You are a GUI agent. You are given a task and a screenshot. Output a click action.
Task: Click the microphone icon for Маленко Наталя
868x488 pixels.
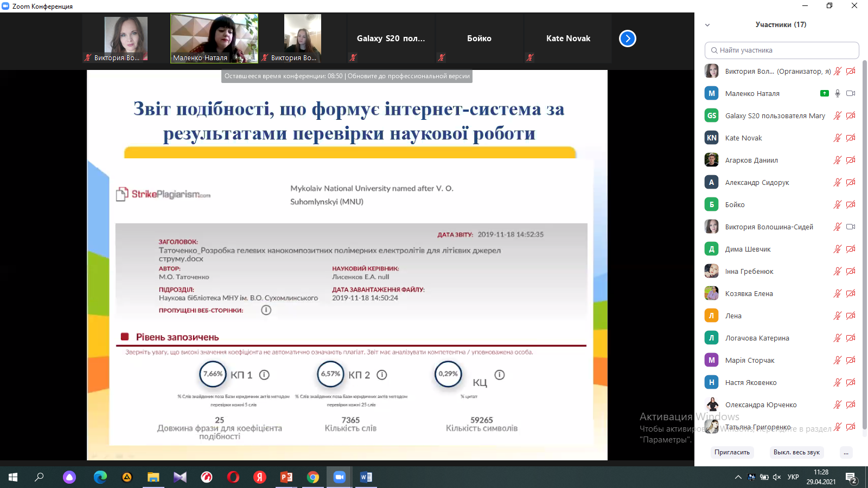838,93
